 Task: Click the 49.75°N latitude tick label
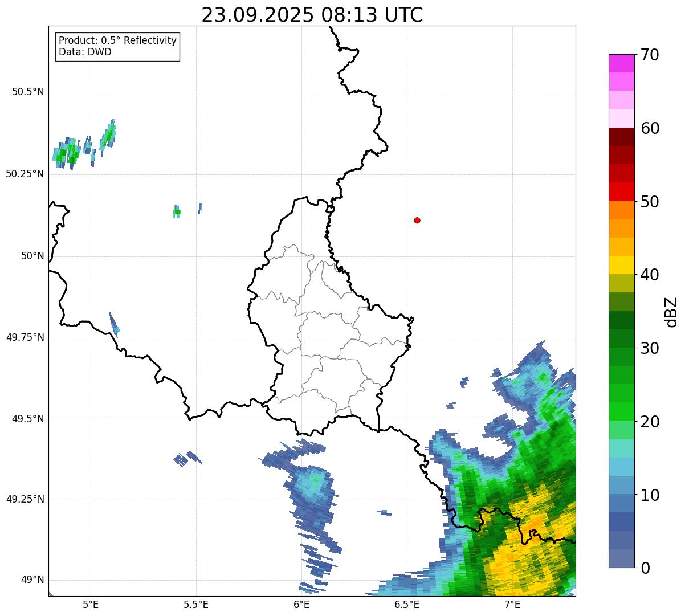point(25,337)
